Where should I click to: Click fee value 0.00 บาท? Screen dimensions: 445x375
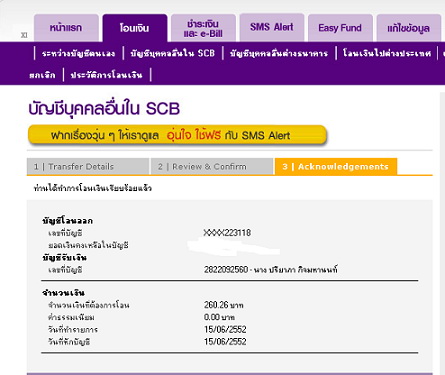click(x=219, y=317)
